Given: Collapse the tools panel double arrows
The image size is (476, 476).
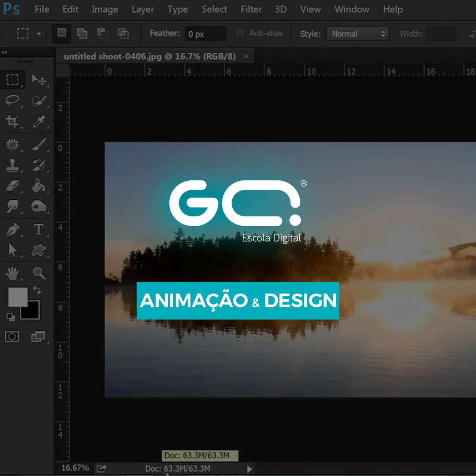Looking at the screenshot, I should 4,52.
